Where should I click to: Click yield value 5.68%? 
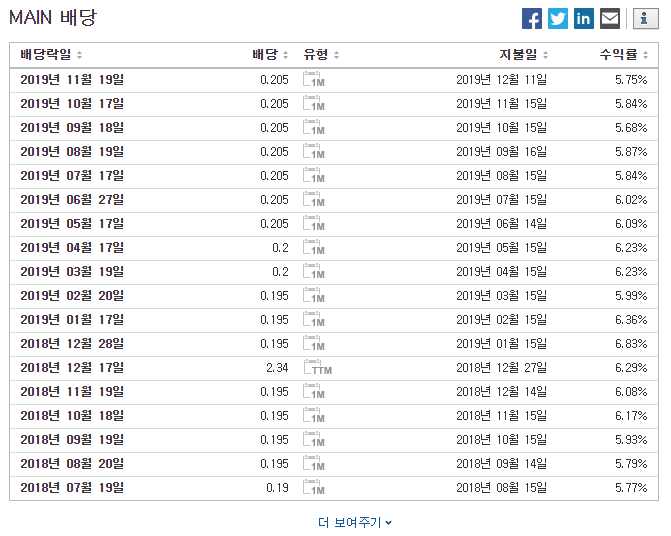tap(631, 127)
